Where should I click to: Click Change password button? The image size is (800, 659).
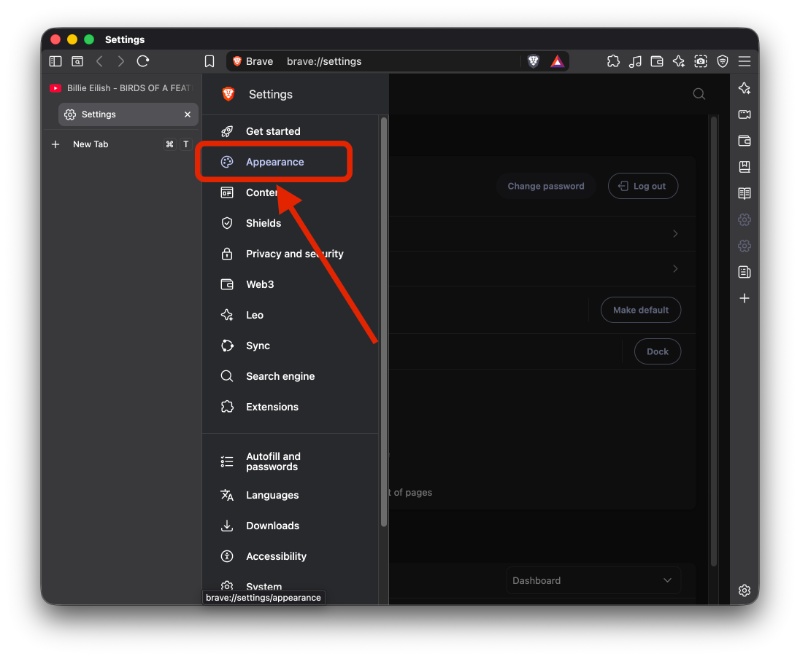tap(545, 186)
